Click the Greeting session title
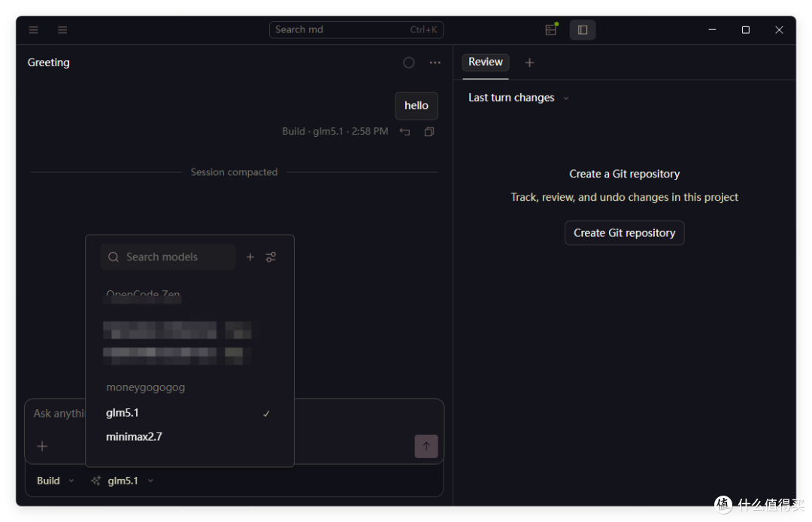Screen dimensions: 812x522 49,62
